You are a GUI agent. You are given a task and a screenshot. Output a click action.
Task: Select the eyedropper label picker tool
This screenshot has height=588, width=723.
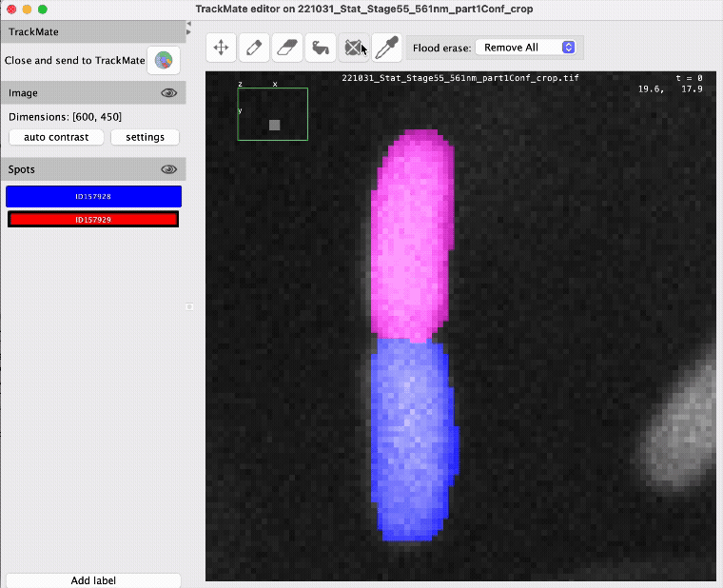pyautogui.click(x=386, y=47)
